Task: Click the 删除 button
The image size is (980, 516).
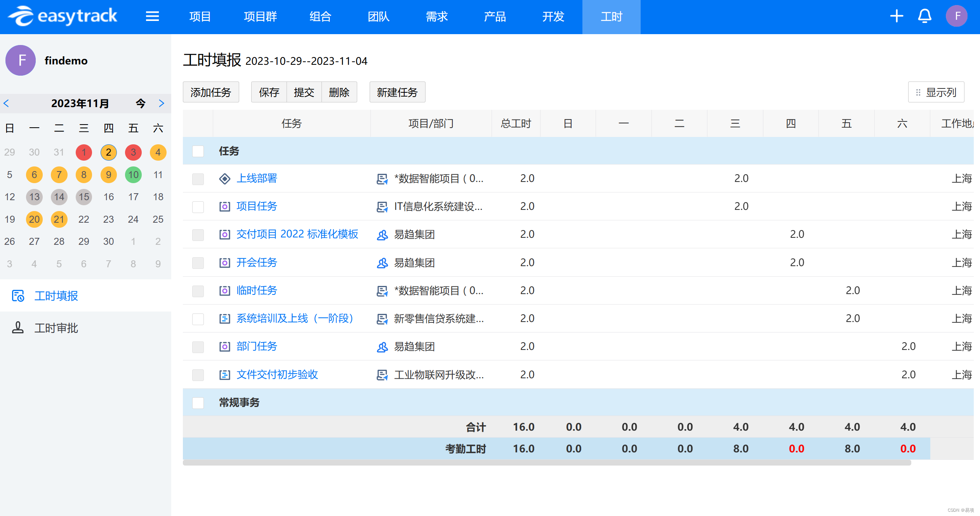Action: tap(339, 92)
